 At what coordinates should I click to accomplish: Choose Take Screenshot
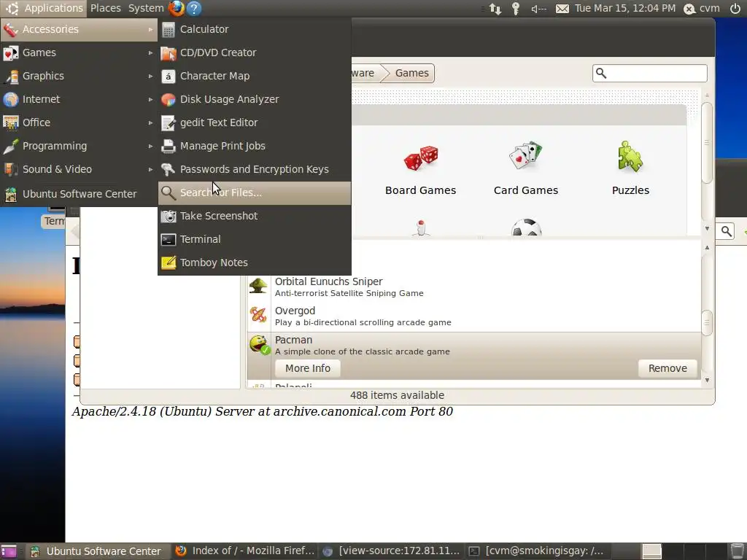pos(255,216)
